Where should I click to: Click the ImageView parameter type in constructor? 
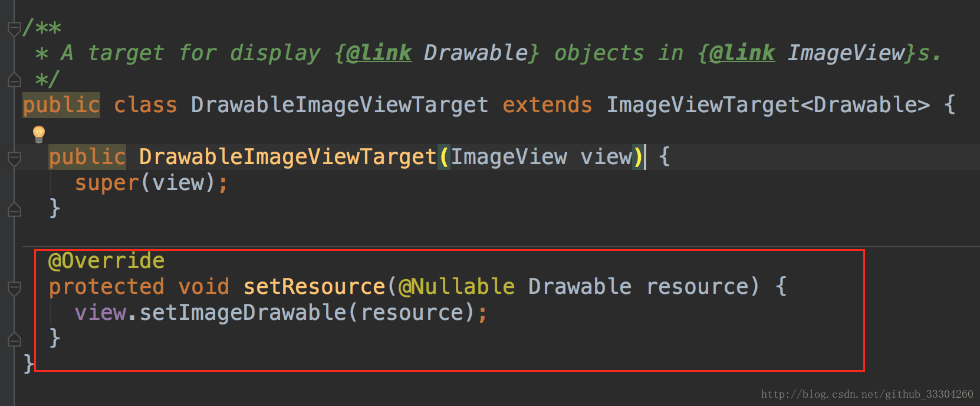509,157
